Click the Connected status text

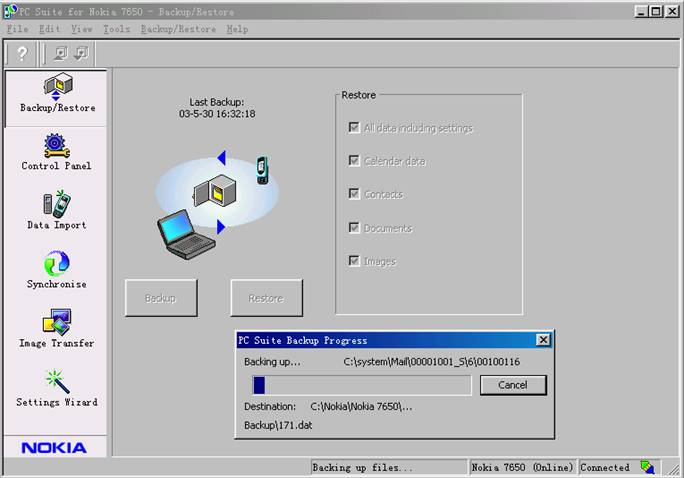[x=605, y=468]
